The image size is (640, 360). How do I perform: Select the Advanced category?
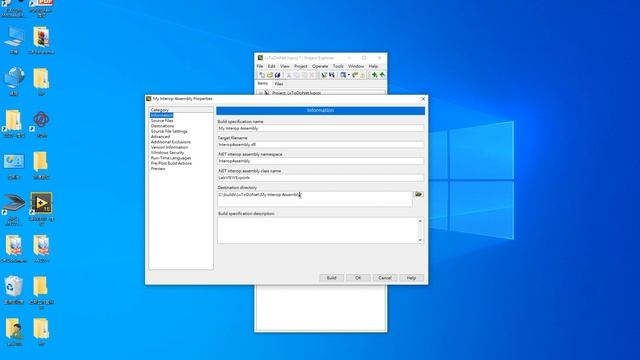point(160,137)
